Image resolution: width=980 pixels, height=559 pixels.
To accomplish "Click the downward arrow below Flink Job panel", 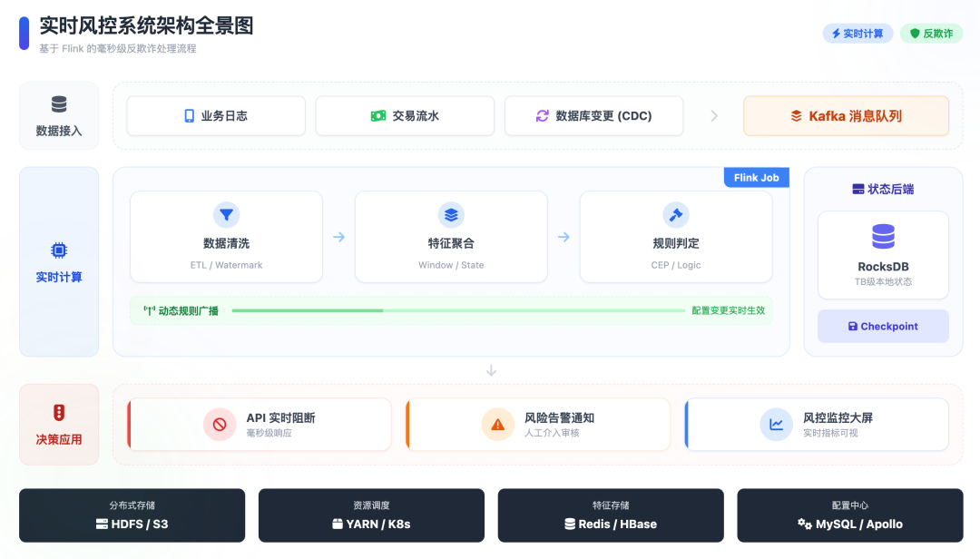I will point(491,370).
